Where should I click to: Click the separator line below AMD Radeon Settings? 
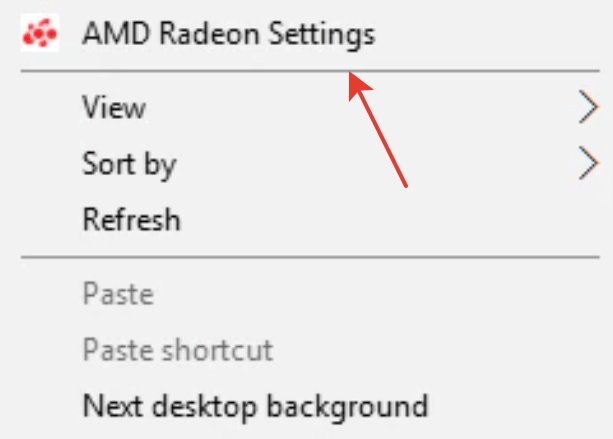[310, 71]
